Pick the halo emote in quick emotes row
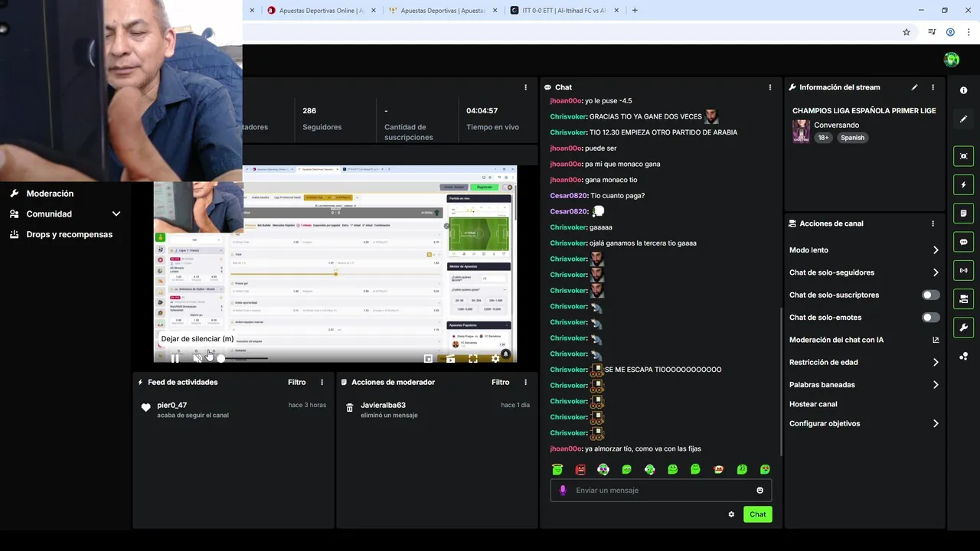This screenshot has height=551, width=980. click(557, 469)
